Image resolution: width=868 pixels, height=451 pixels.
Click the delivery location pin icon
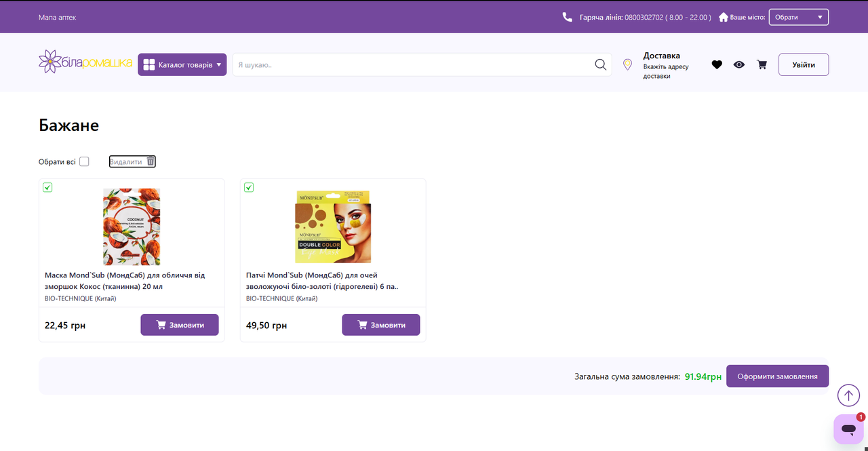(x=628, y=64)
